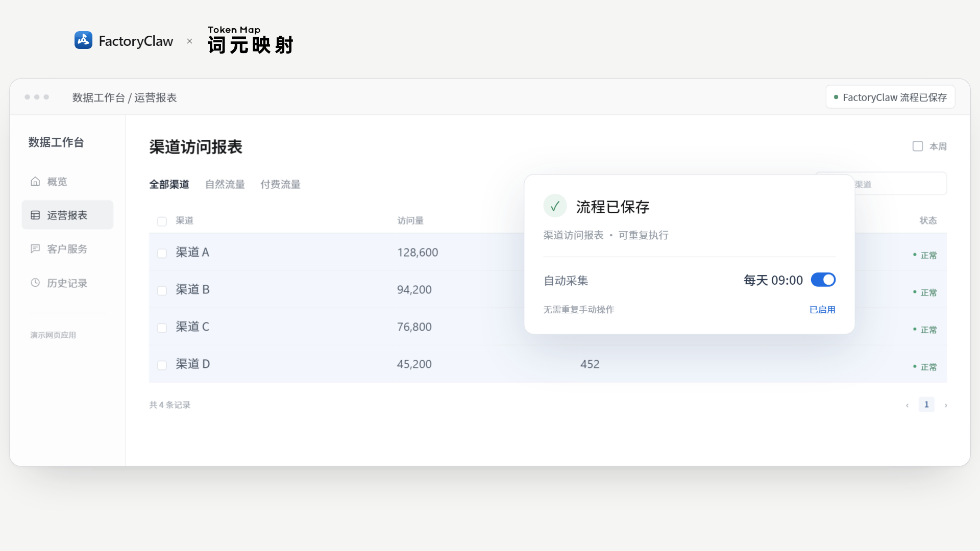The height and width of the screenshot is (551, 980).
Task: Check the 本周 checkbox
Action: pos(918,146)
